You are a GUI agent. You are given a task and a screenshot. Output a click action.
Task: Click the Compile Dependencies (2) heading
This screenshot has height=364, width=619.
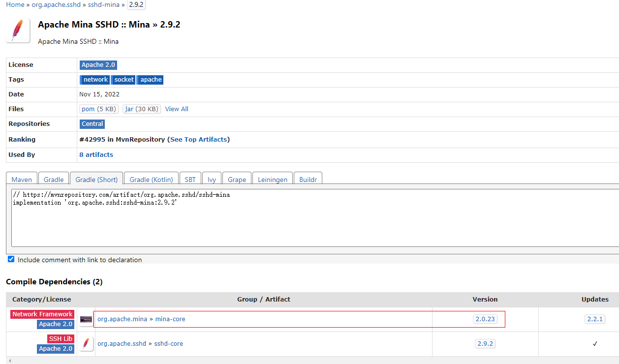pos(54,282)
